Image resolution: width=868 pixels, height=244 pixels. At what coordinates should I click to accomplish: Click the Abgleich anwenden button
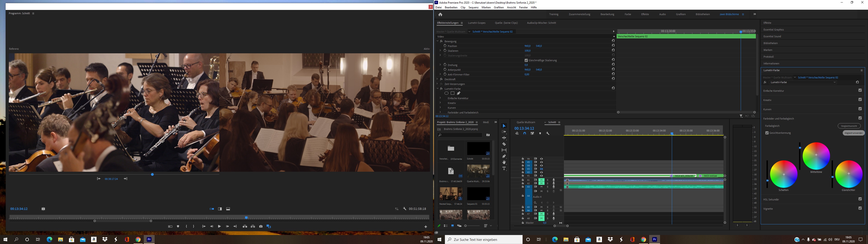pyautogui.click(x=854, y=133)
